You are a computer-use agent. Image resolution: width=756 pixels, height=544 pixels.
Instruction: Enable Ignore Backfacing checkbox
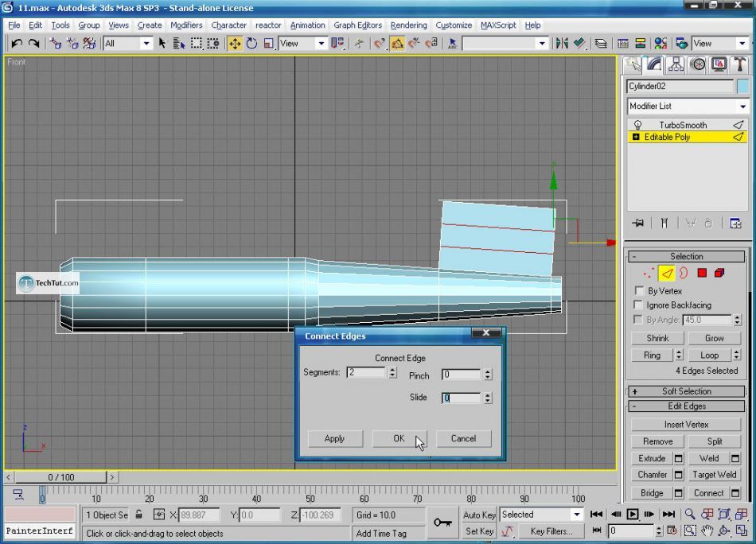tap(639, 305)
